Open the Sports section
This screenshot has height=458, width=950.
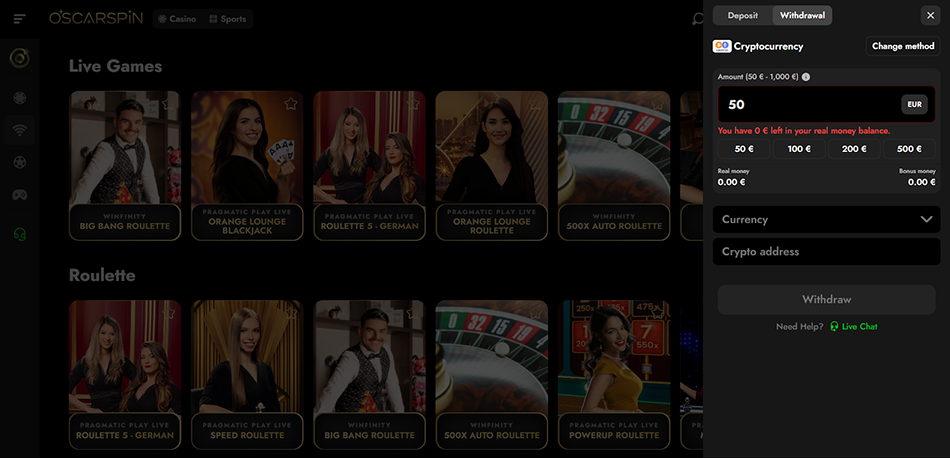point(227,19)
